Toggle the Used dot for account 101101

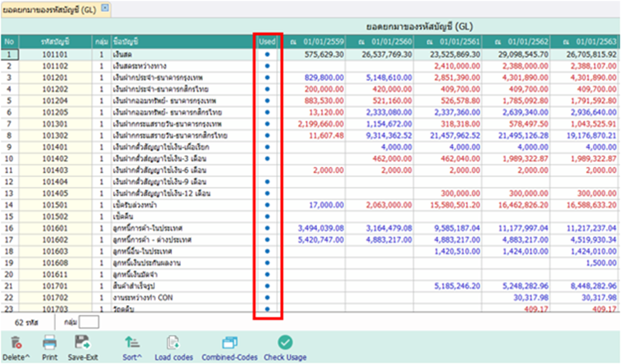[x=267, y=55]
